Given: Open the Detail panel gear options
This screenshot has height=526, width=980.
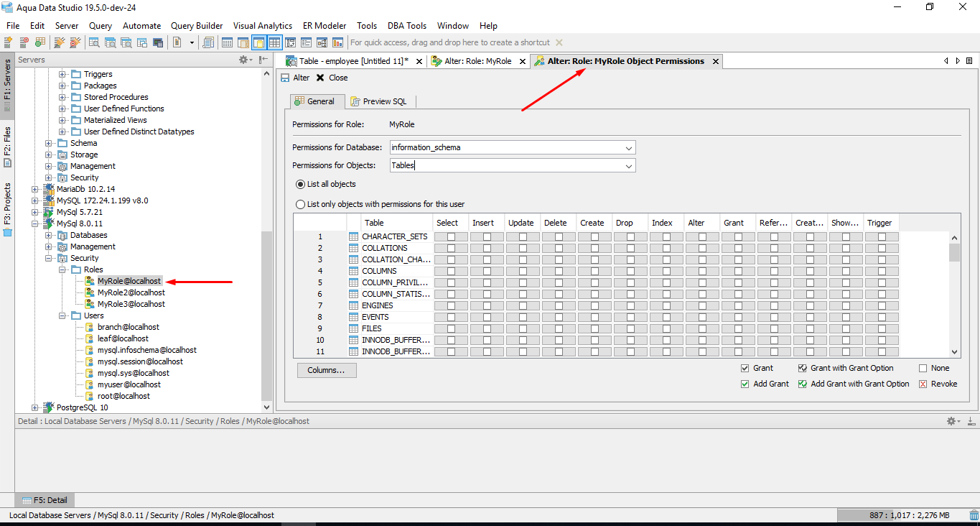Looking at the screenshot, I should [x=953, y=421].
